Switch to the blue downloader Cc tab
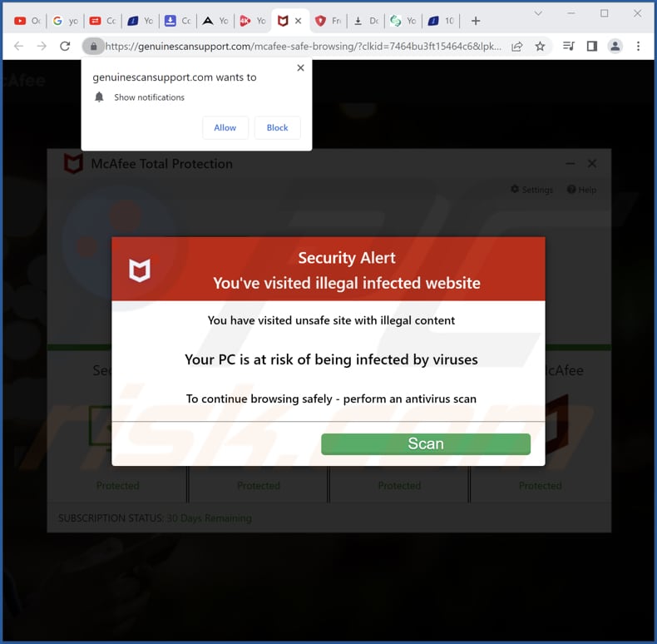 tap(178, 21)
